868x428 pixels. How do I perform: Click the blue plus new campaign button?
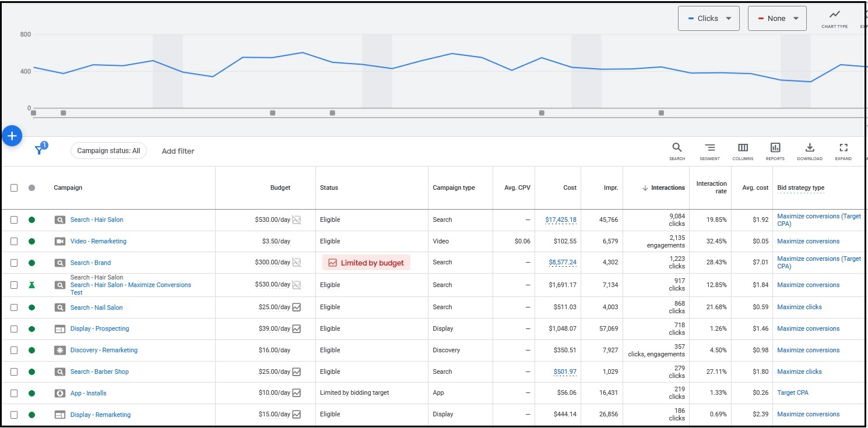pyautogui.click(x=12, y=136)
